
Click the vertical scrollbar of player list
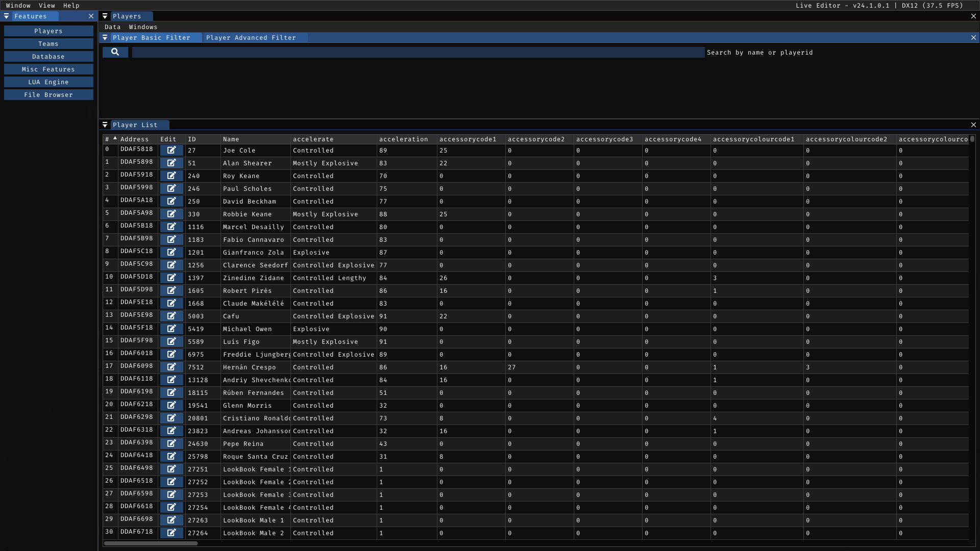pyautogui.click(x=972, y=139)
